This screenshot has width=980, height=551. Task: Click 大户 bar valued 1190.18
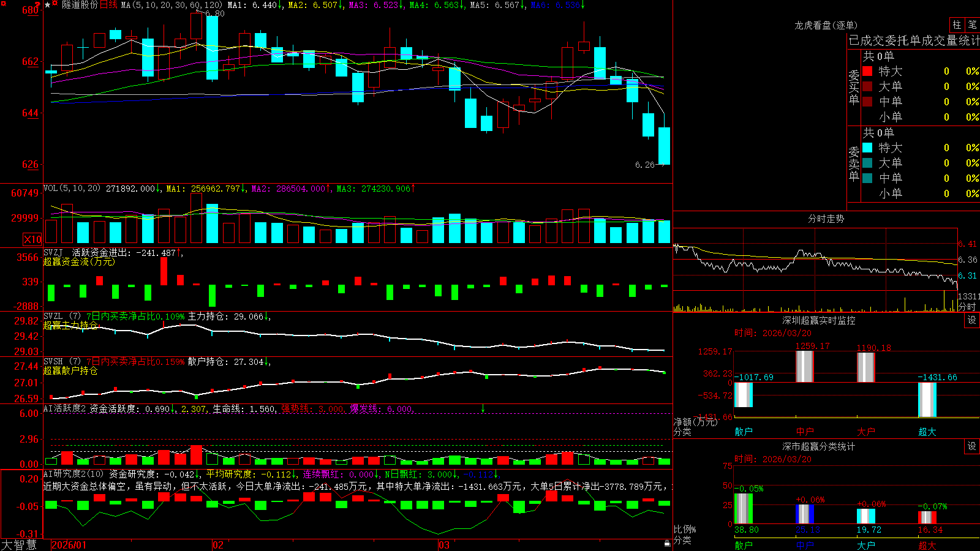866,368
